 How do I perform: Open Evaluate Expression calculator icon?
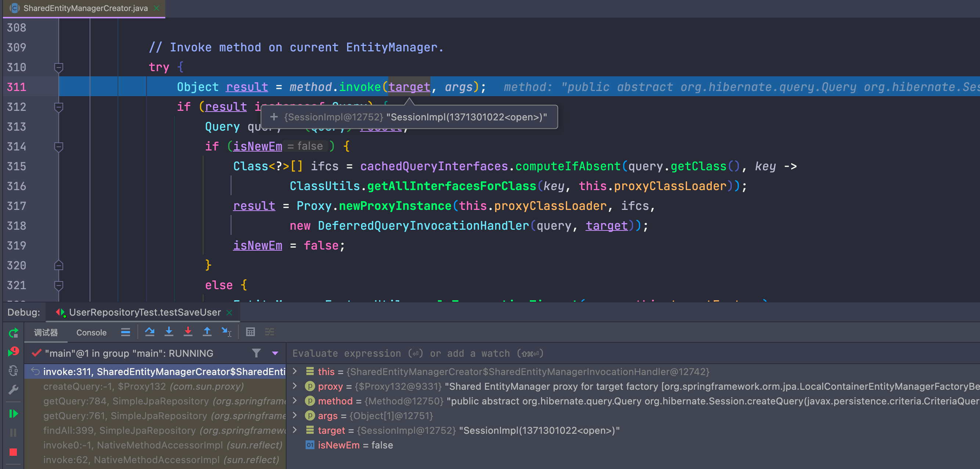point(251,332)
